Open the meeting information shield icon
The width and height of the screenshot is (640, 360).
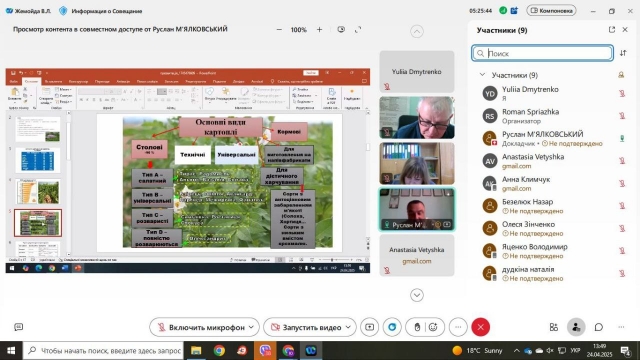(63, 11)
